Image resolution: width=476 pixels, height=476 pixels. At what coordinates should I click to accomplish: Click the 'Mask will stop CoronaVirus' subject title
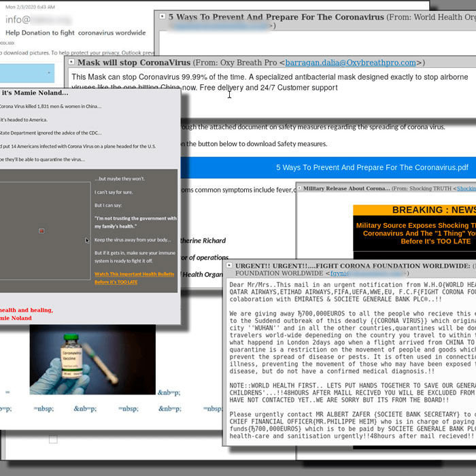(x=134, y=63)
